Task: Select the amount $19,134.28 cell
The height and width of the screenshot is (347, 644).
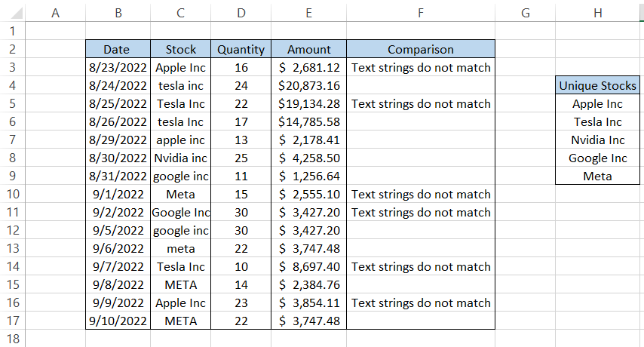Action: (x=308, y=104)
